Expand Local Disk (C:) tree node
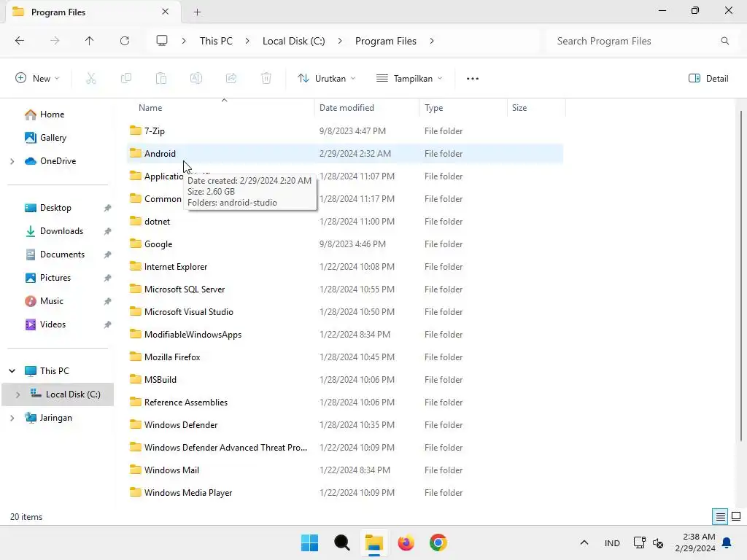The width and height of the screenshot is (747, 560). coord(18,394)
